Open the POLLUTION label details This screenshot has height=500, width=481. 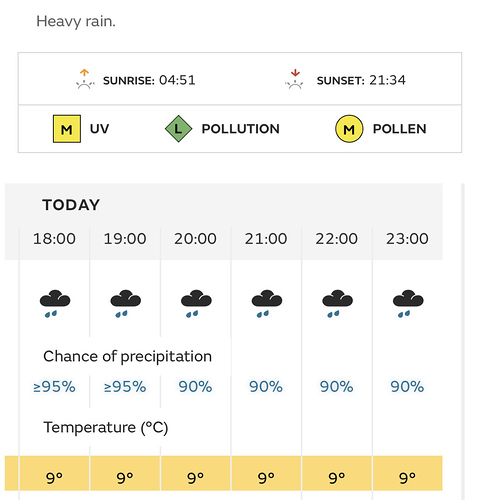(241, 129)
